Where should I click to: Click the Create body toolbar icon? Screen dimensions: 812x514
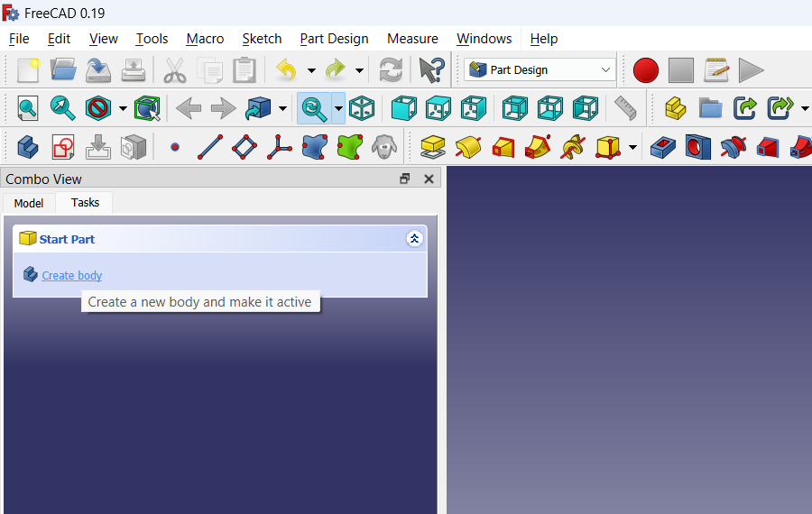click(27, 148)
